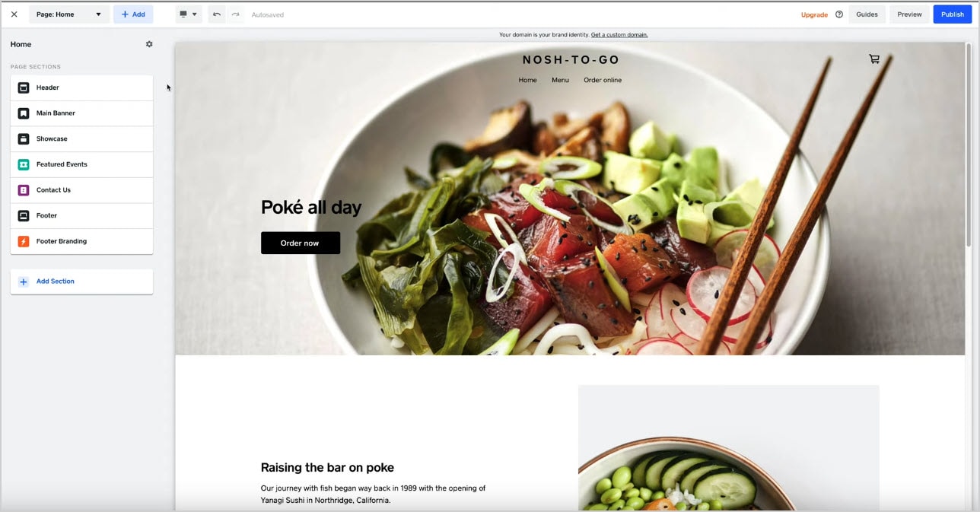
Task: Open the Page: Home dropdown
Action: click(69, 14)
